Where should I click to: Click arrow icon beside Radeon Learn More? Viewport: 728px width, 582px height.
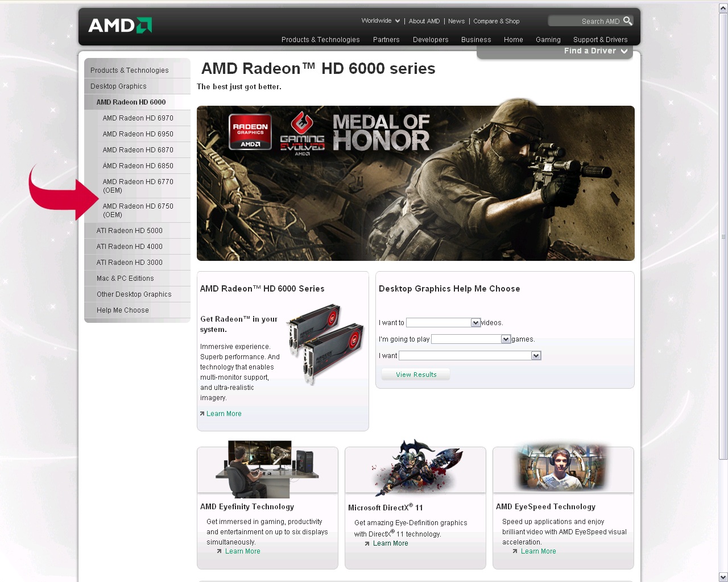(202, 413)
